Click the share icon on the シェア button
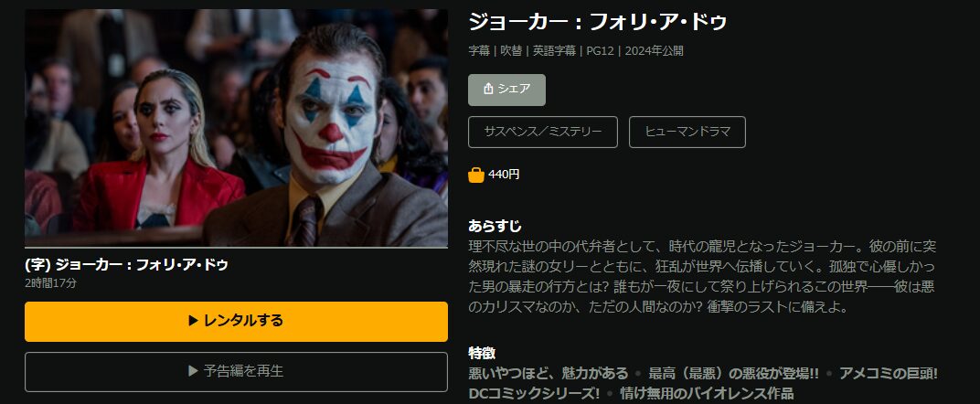This screenshot has height=404, width=980. click(489, 90)
